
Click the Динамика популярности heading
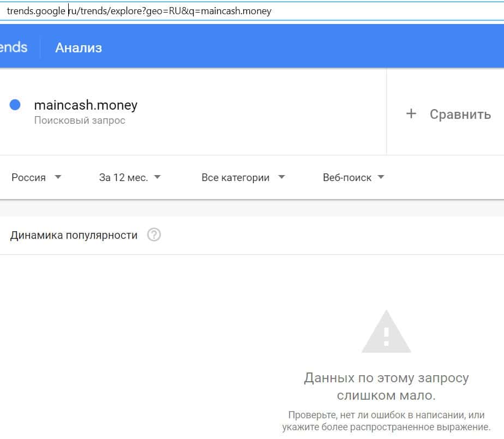74,235
